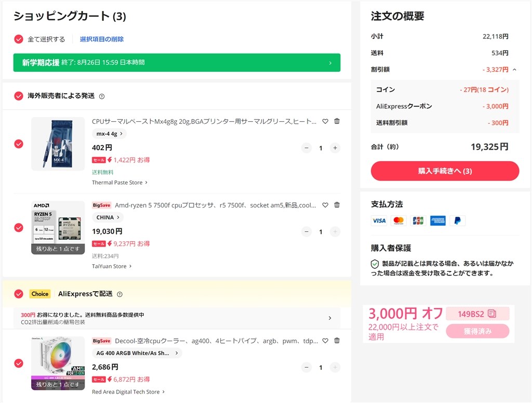Add Decool CPU cooler to wishlist heart
Image resolution: width=532 pixels, height=403 pixels.
(x=325, y=341)
